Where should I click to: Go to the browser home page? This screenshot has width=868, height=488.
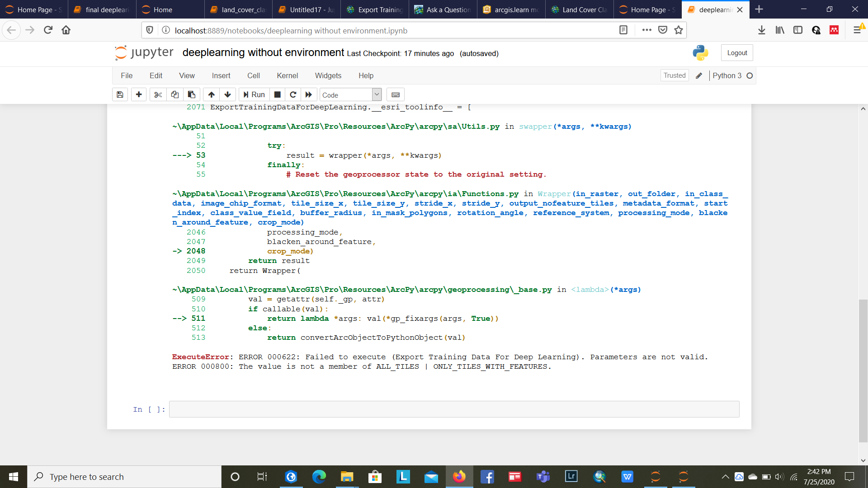(66, 30)
